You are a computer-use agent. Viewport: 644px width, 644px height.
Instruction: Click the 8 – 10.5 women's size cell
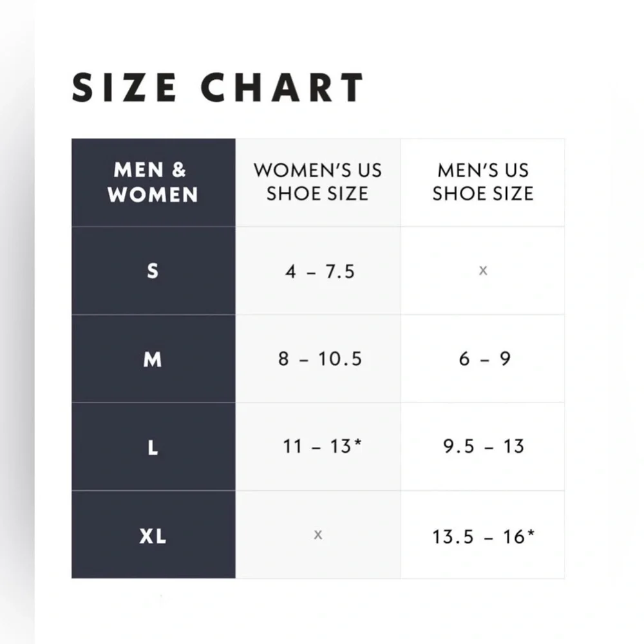pos(318,359)
